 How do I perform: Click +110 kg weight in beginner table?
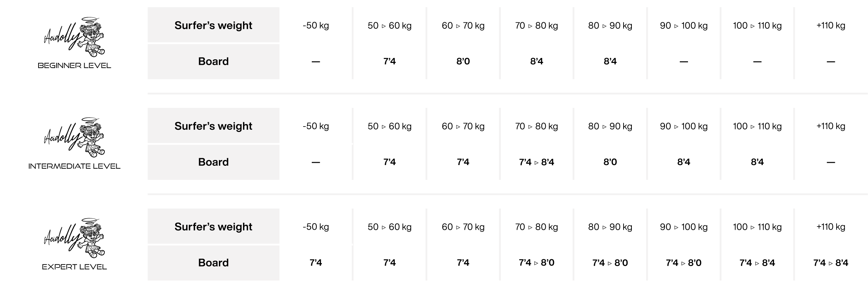pos(831,26)
